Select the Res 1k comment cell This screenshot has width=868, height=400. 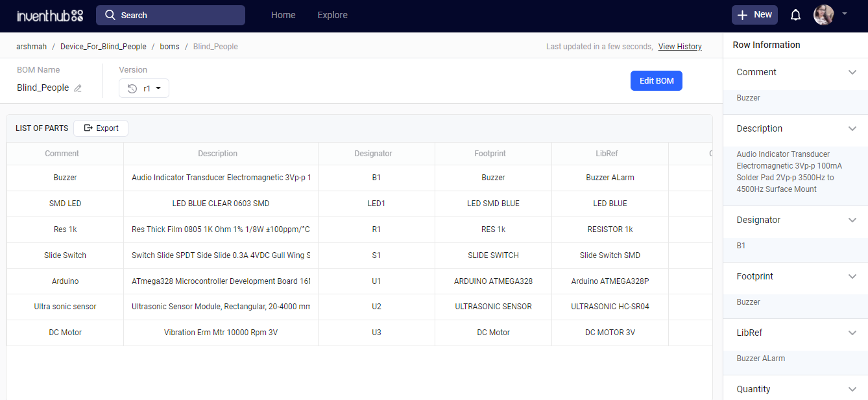tap(65, 229)
